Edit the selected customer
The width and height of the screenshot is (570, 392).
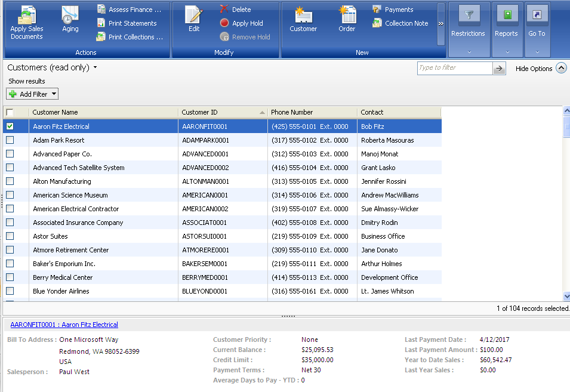[x=194, y=19]
